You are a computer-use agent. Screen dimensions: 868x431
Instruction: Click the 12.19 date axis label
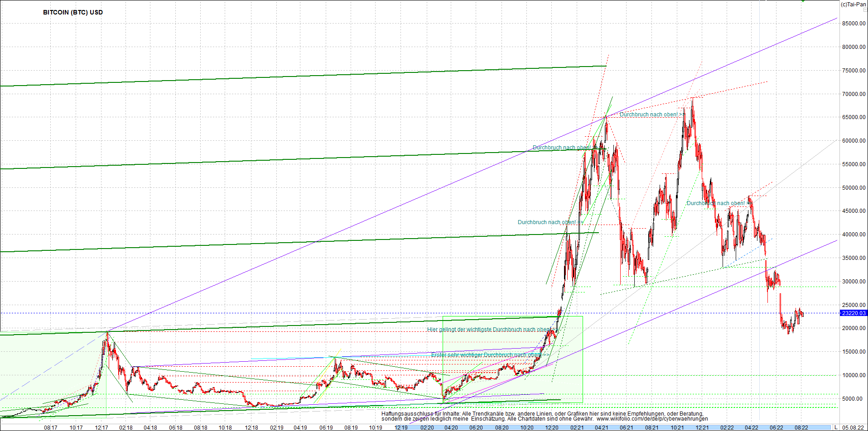click(x=401, y=427)
